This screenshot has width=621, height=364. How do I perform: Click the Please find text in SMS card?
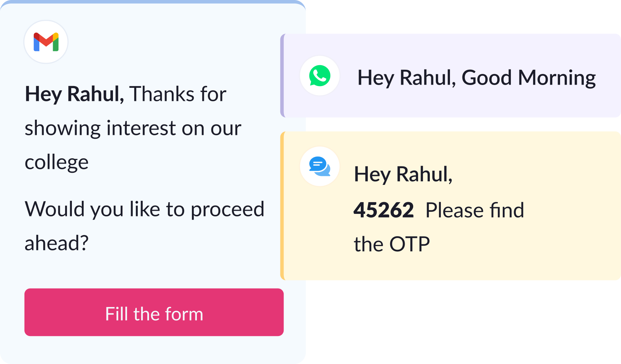coord(475,210)
